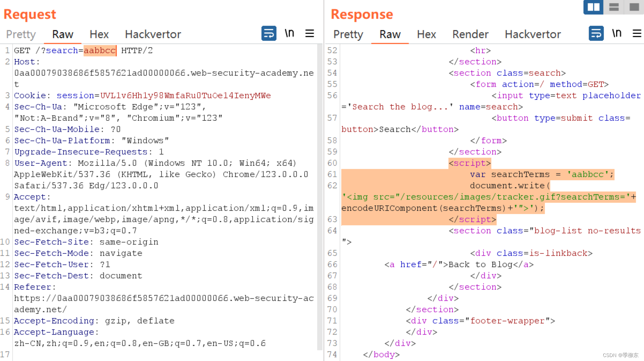Screen dimensions: 644x361
Task: Click the 'Accept-Encoding:' header name
Action: (56, 321)
